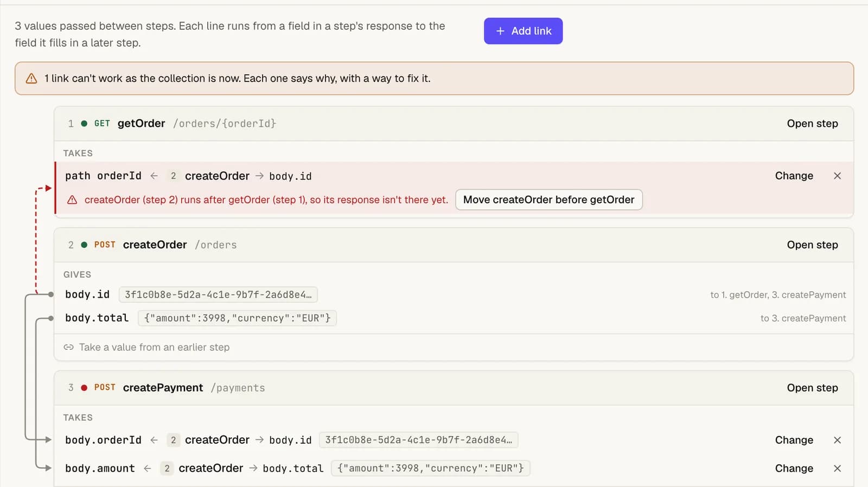Click the body.id value chip under GIVES
Screen dimensions: 868x487
[x=218, y=294]
